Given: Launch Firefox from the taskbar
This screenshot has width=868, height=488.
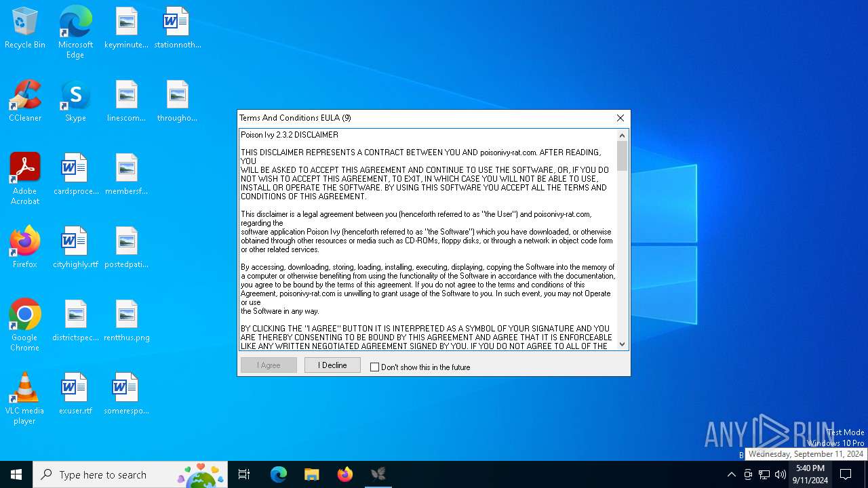Looking at the screenshot, I should coord(345,474).
